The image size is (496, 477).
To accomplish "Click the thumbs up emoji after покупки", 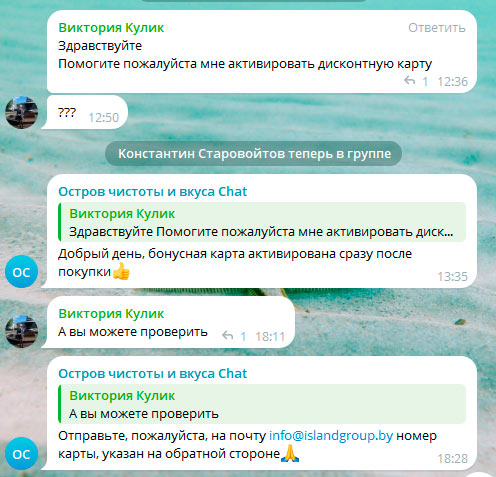I will point(121,271).
